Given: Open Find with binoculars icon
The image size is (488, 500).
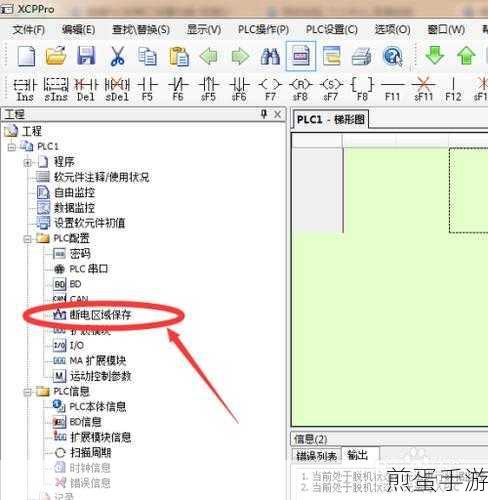Looking at the screenshot, I should (270, 56).
